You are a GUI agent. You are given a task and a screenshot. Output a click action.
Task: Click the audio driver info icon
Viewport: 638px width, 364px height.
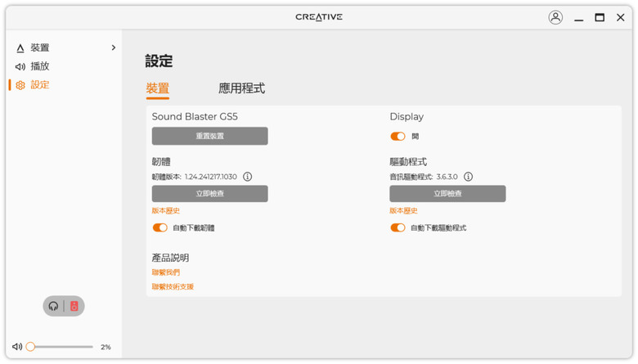[469, 177]
